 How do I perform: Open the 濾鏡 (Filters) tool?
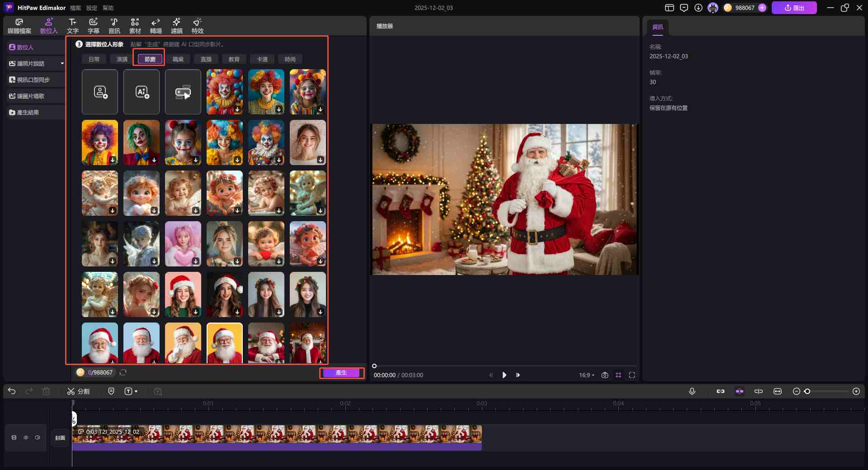tap(176, 26)
